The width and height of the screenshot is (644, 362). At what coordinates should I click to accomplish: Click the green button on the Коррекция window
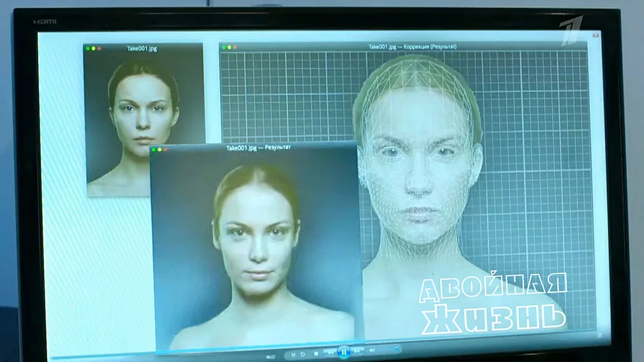[x=223, y=47]
